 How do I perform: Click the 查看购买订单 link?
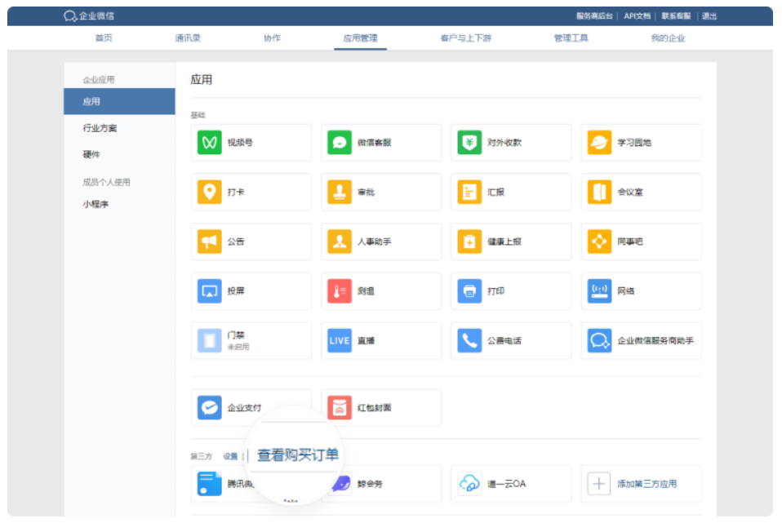pyautogui.click(x=298, y=454)
